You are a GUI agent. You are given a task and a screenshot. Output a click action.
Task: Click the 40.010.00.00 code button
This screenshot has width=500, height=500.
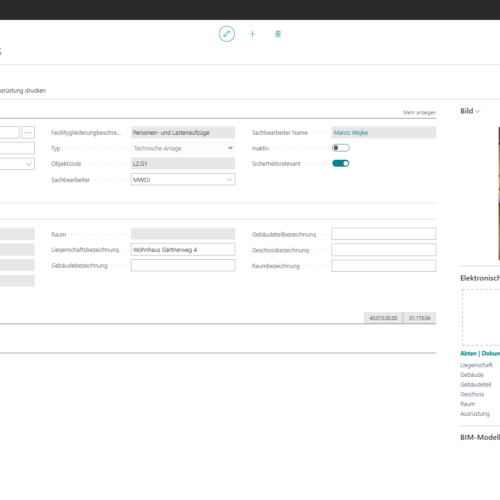(x=383, y=318)
